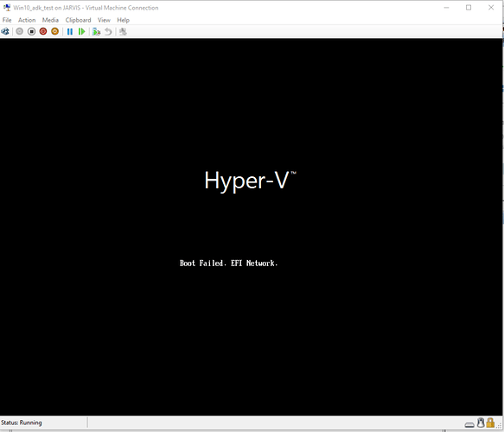Click inside the Hyper-V boot screen
The image size is (504, 432).
[x=251, y=226]
